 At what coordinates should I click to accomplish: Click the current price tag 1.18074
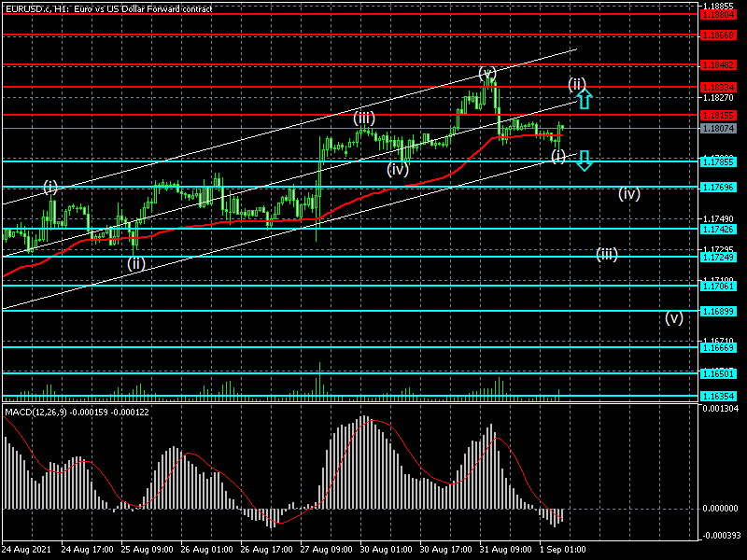tap(723, 129)
